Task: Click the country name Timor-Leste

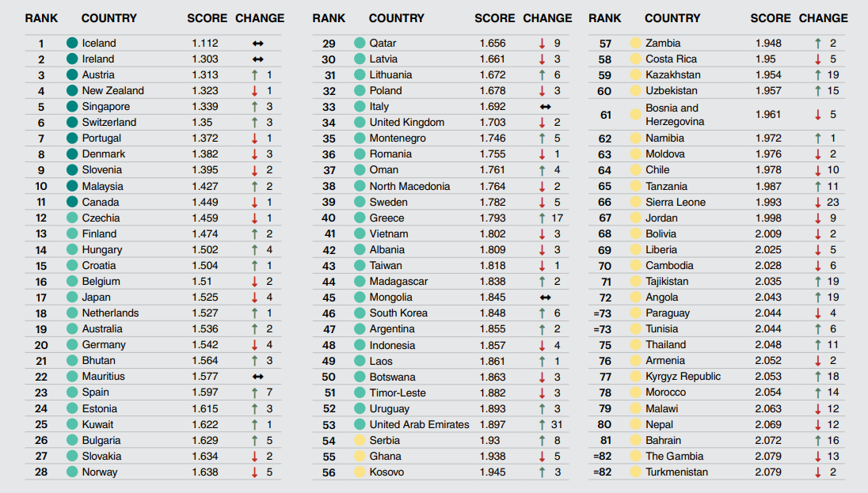Action: 398,393
